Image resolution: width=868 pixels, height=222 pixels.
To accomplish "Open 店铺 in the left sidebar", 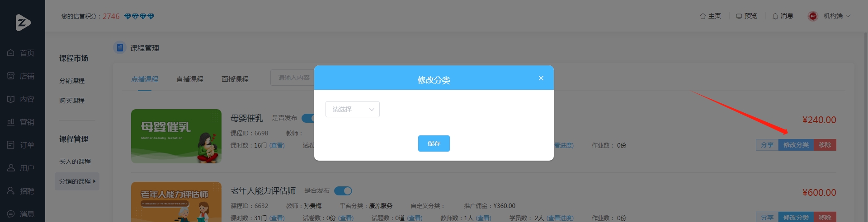I will [22, 76].
